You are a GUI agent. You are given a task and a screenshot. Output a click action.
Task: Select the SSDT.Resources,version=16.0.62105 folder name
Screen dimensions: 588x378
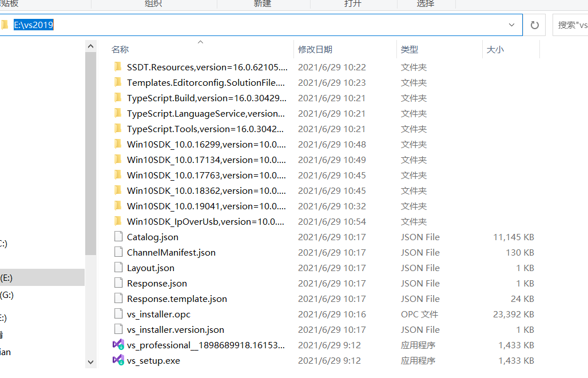click(207, 67)
